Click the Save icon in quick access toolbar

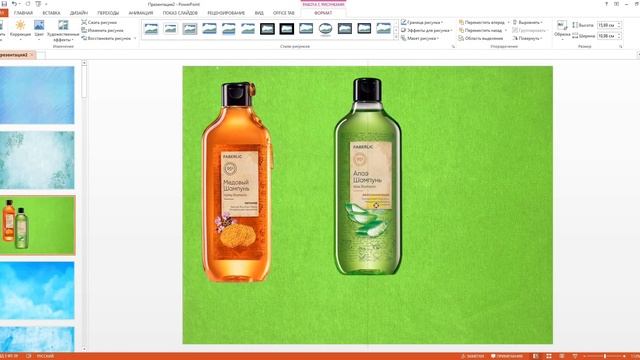point(4,4)
